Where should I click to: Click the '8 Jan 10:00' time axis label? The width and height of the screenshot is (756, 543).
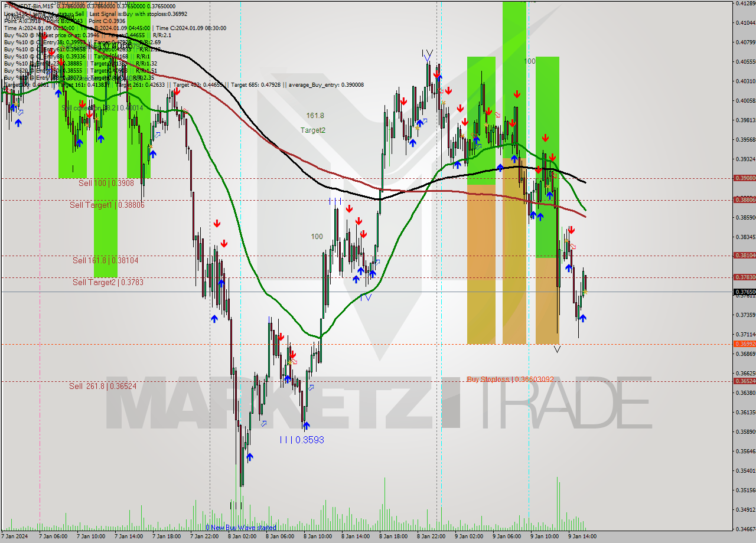point(317,537)
